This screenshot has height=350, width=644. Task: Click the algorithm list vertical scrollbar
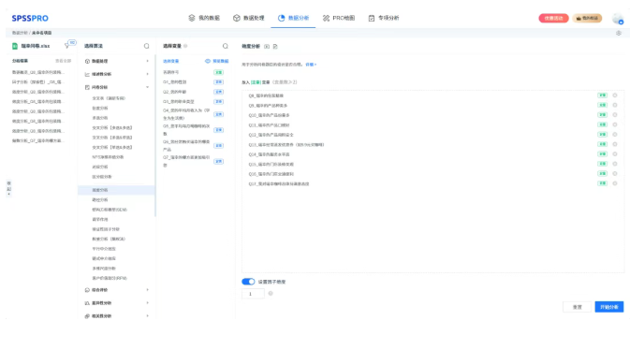(155, 136)
